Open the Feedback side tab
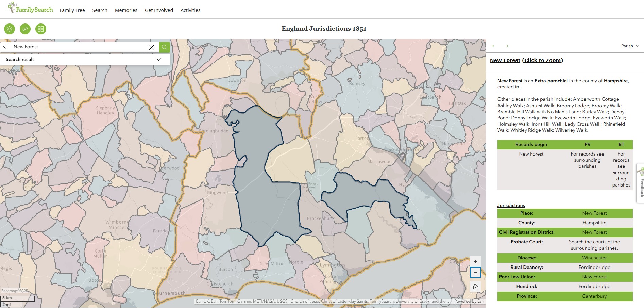 (641, 184)
